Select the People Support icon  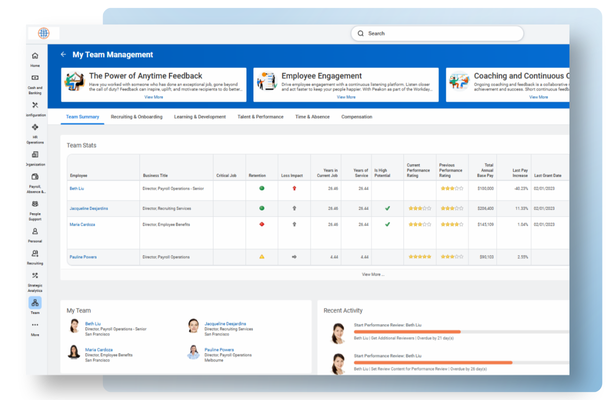click(35, 204)
